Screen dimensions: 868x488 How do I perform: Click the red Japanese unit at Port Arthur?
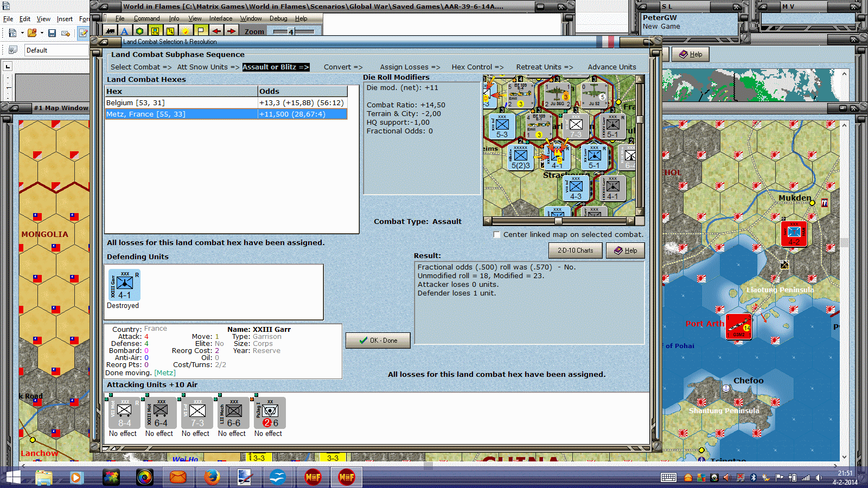(738, 327)
